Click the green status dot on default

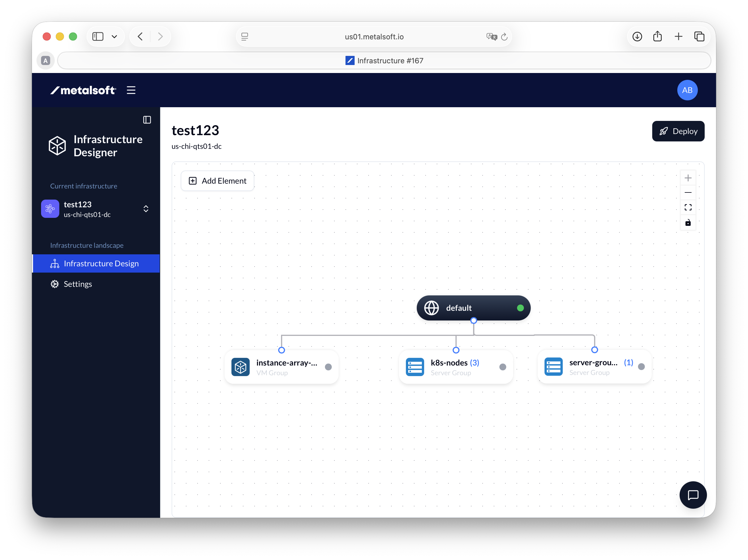520,308
